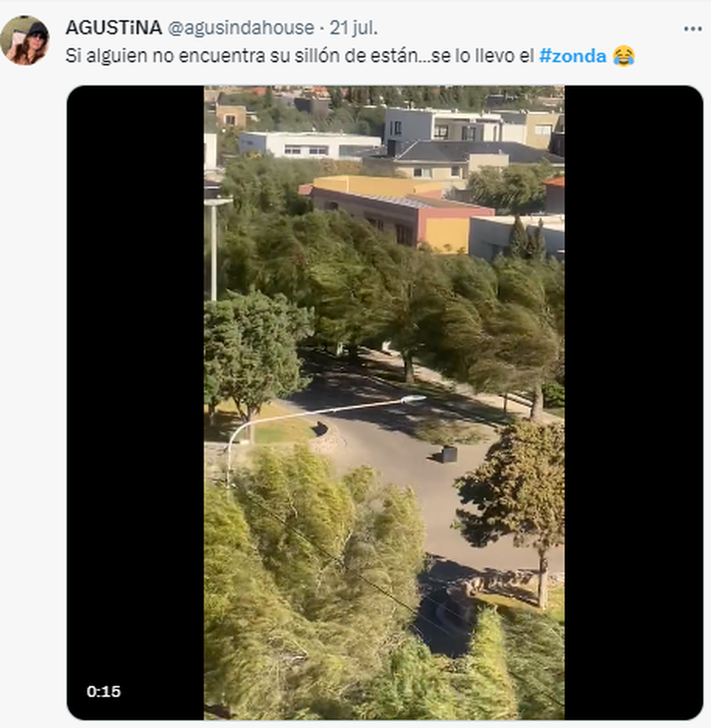The image size is (711, 728).
Task: Click the tweet text about the sillón
Action: pos(300,56)
